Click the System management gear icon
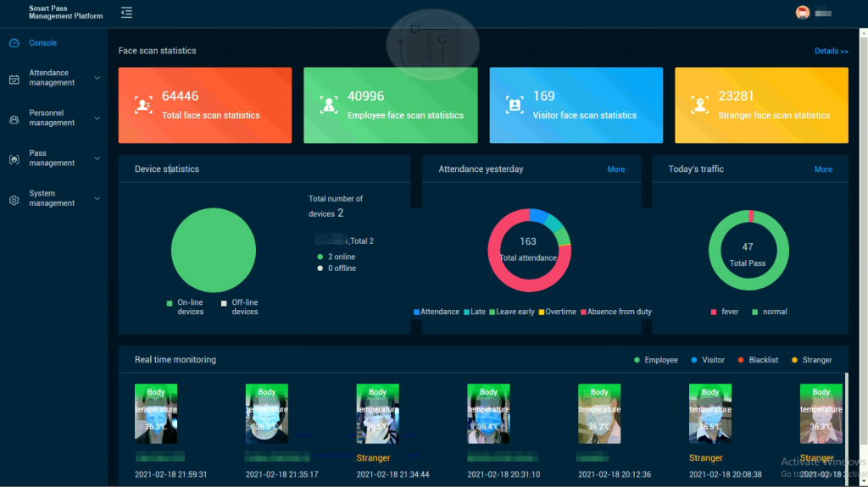The width and height of the screenshot is (868, 487). [14, 200]
